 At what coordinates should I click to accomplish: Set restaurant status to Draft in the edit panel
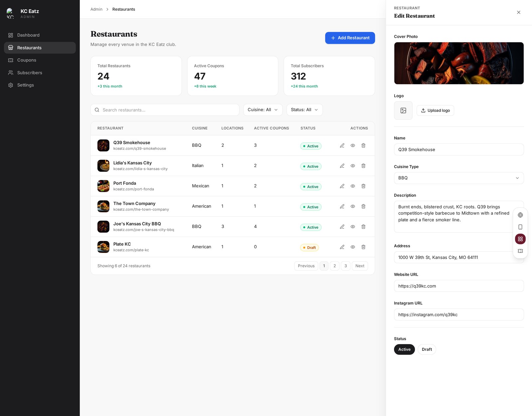pos(427,349)
